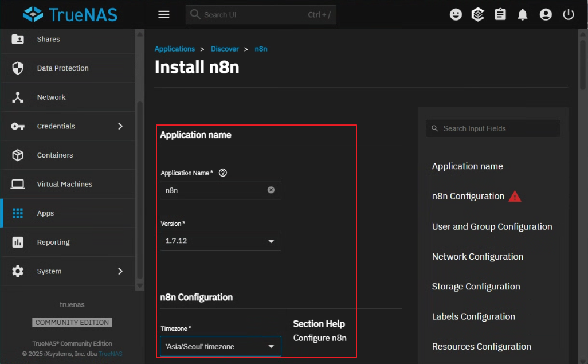Viewport: 588px width, 364px height.
Task: Open the user account icon
Action: (x=545, y=15)
